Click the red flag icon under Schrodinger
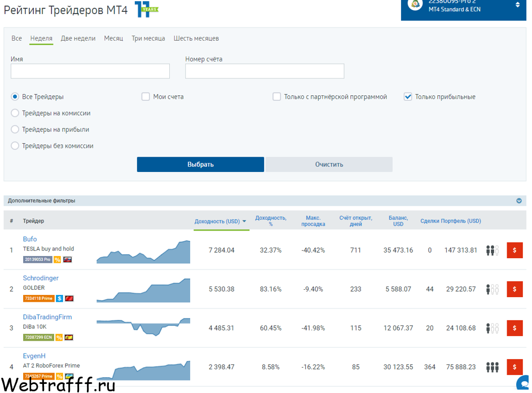This screenshot has width=532, height=393. pos(69,298)
